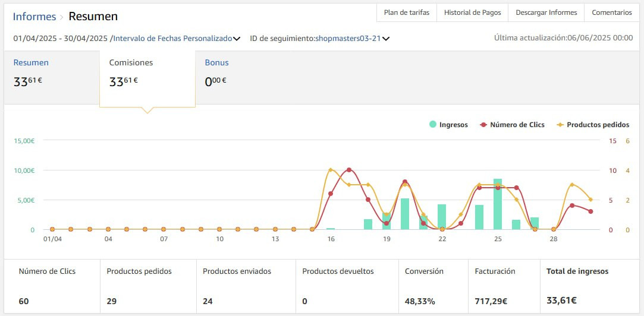
Task: Toggle the Productos pedidos legend series
Action: point(597,125)
